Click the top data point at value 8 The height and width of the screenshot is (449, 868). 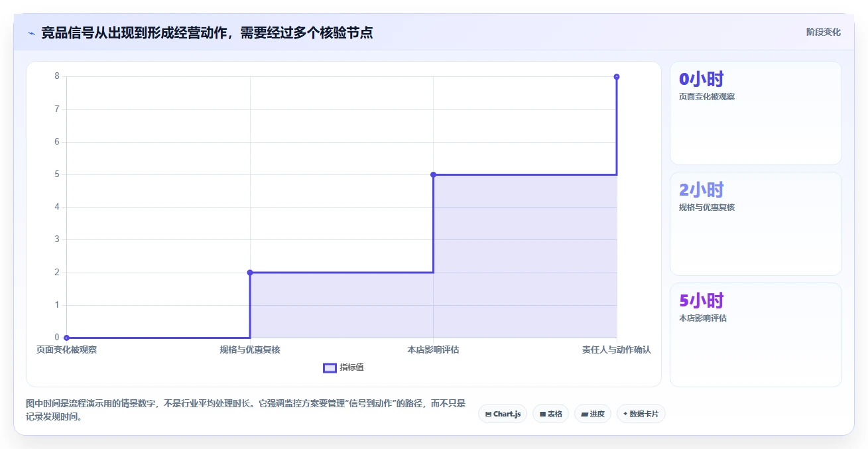617,77
